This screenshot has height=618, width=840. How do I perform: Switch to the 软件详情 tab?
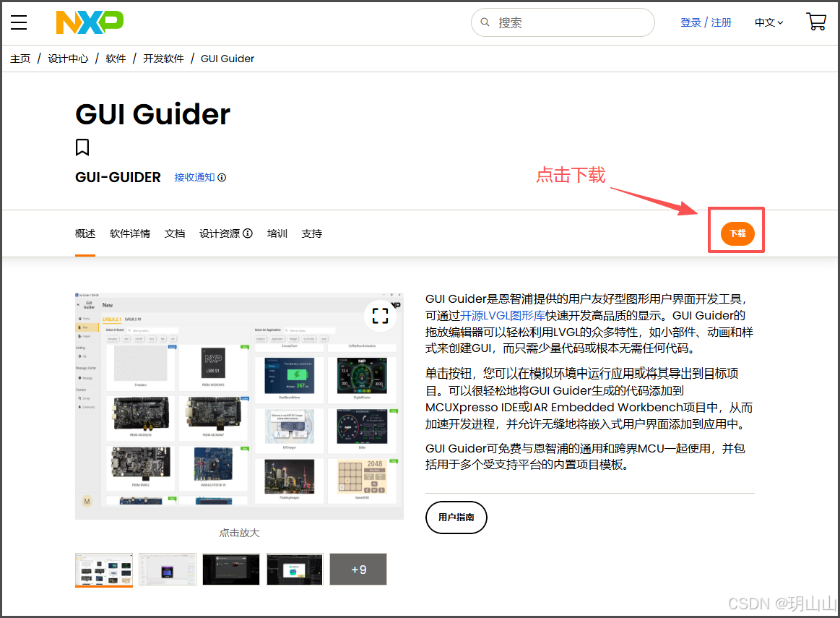click(130, 233)
